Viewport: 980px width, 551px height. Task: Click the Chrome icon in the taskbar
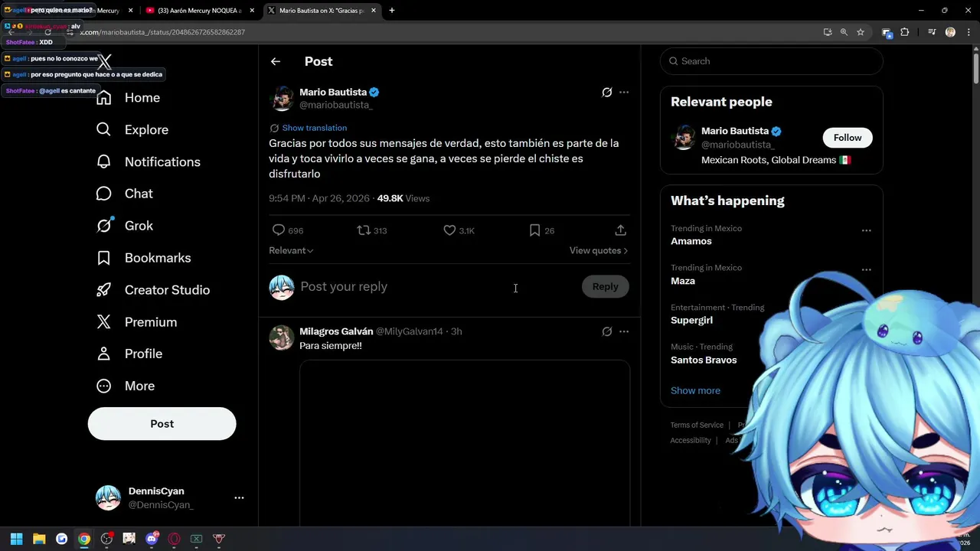pos(84,539)
